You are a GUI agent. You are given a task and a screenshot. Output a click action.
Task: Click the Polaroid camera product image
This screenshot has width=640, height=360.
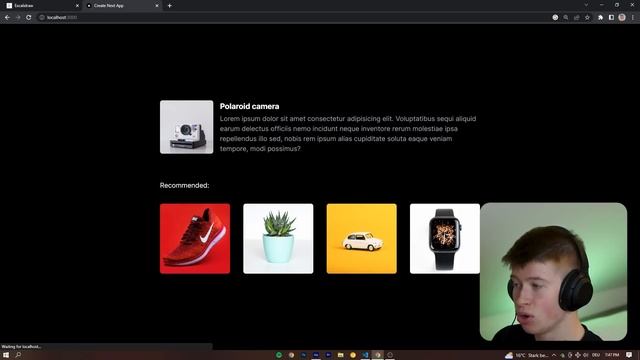[187, 127]
